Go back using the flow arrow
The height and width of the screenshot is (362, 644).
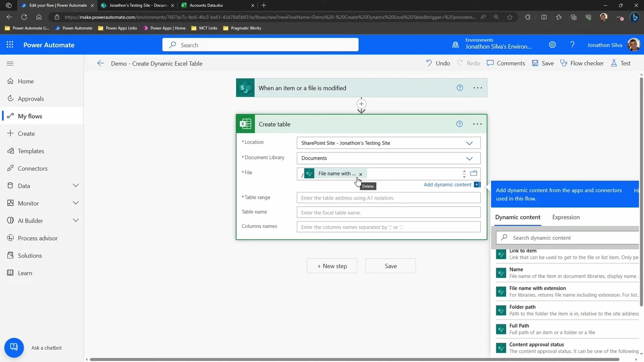tap(100, 63)
